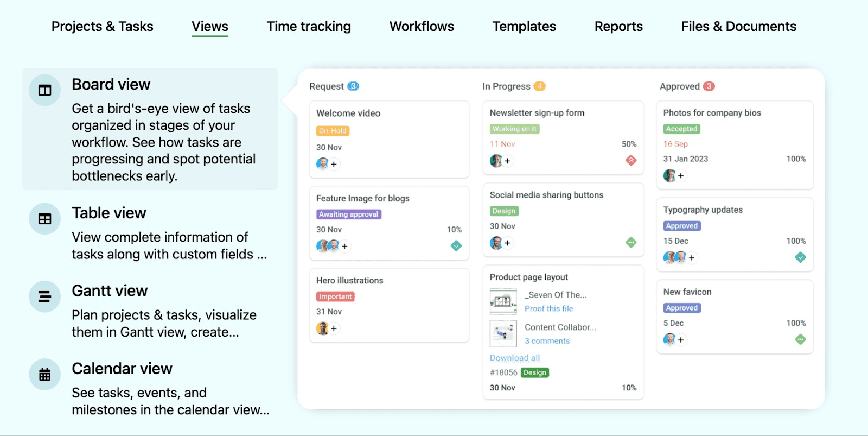Click the 16 Sep date
The image size is (868, 436).
click(x=675, y=144)
